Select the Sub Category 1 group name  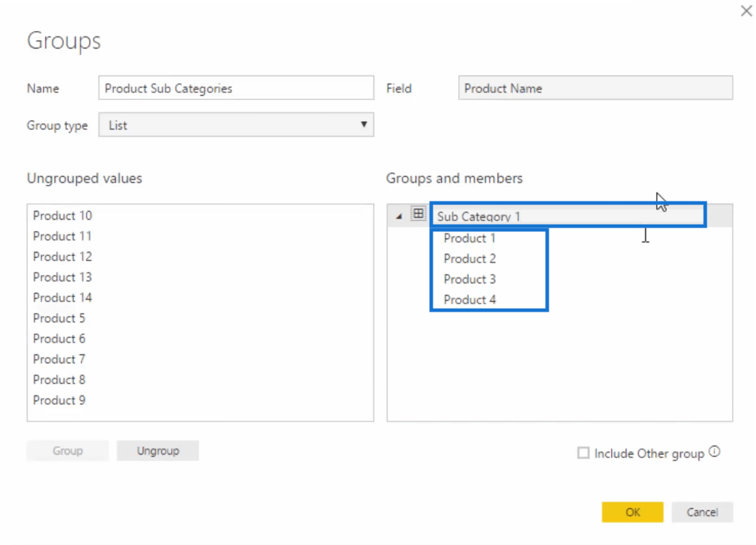(x=478, y=217)
